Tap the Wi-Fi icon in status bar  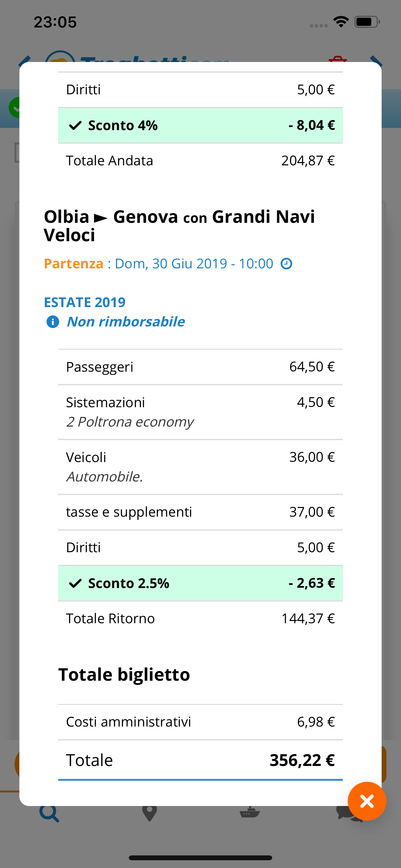coord(341,22)
